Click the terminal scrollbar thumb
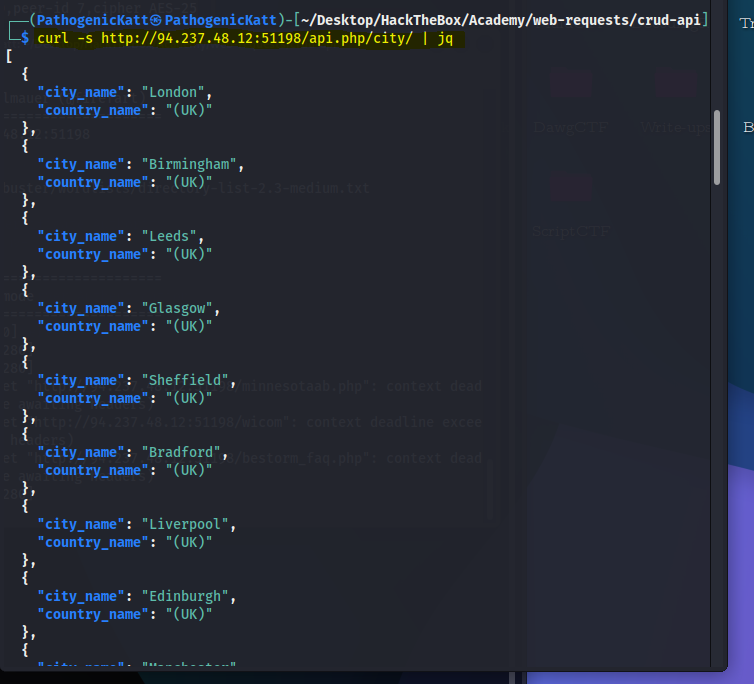The height and width of the screenshot is (684, 754). point(716,148)
